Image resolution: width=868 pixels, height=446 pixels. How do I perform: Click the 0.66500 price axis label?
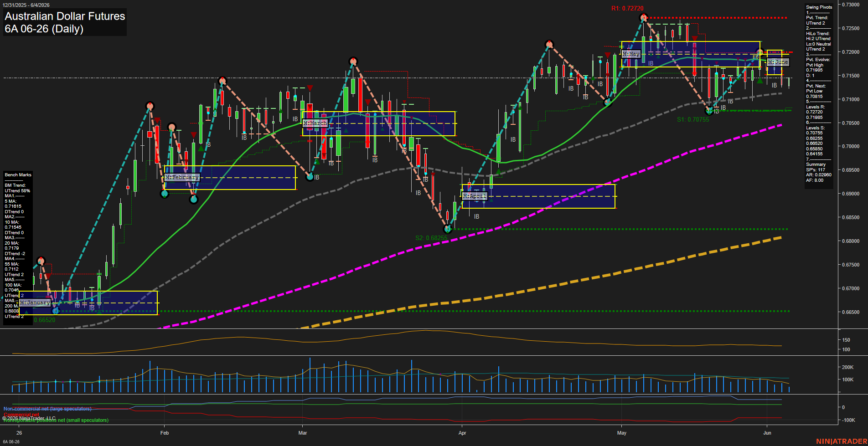tap(851, 312)
